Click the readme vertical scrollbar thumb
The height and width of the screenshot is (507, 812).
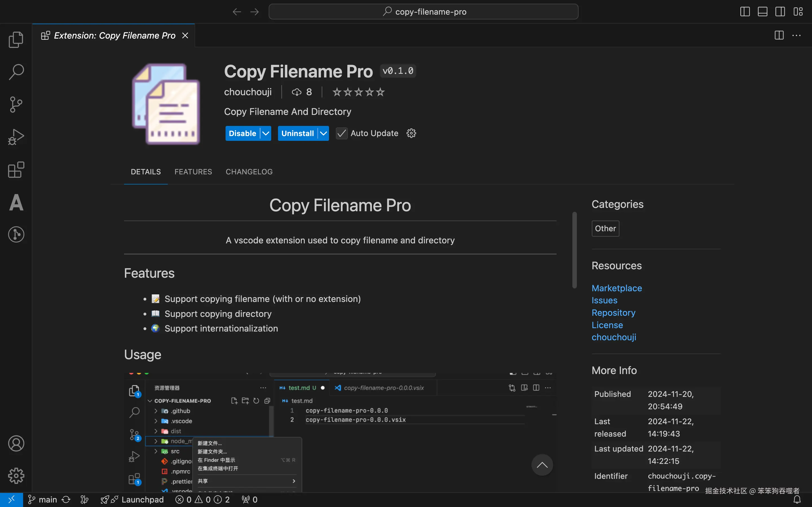[574, 250]
